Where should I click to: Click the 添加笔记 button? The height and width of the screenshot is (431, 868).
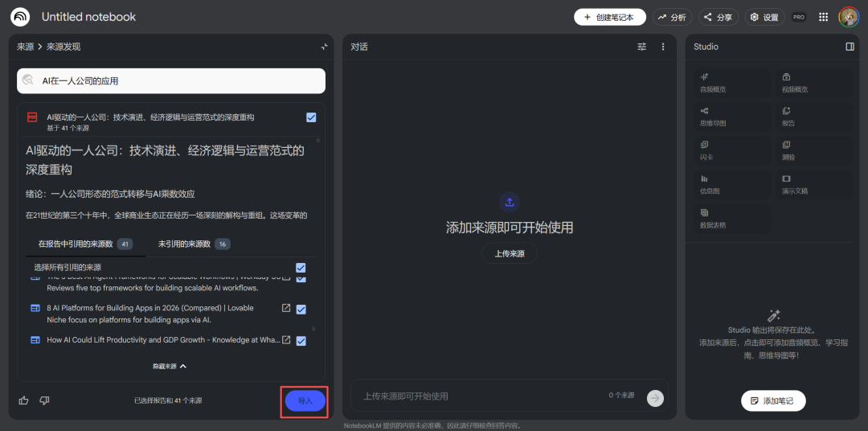[773, 400]
